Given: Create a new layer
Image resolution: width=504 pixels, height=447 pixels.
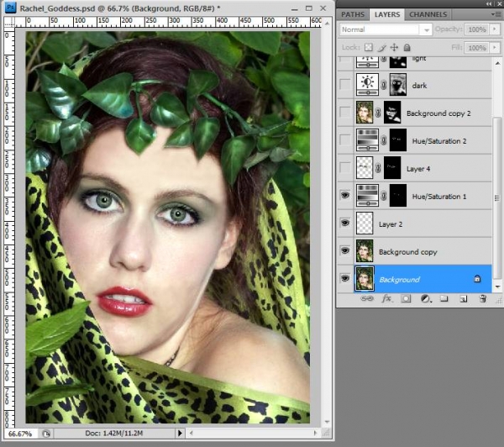Looking at the screenshot, I should [x=463, y=299].
